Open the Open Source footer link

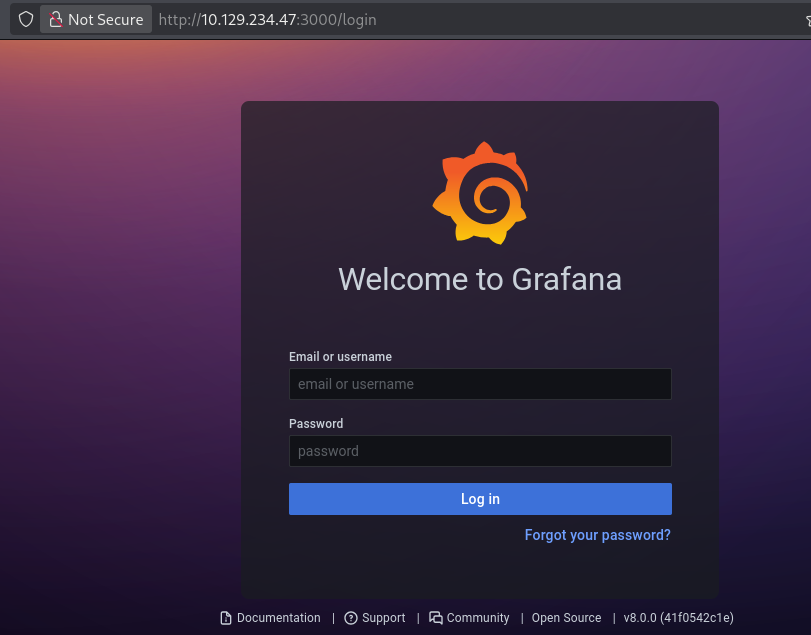[566, 618]
